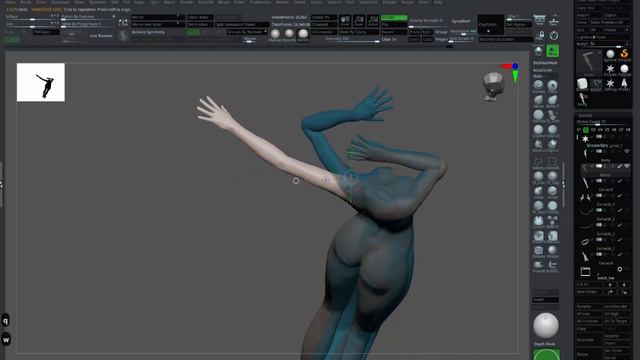Select the Sphere3D tool icon

coord(610,55)
